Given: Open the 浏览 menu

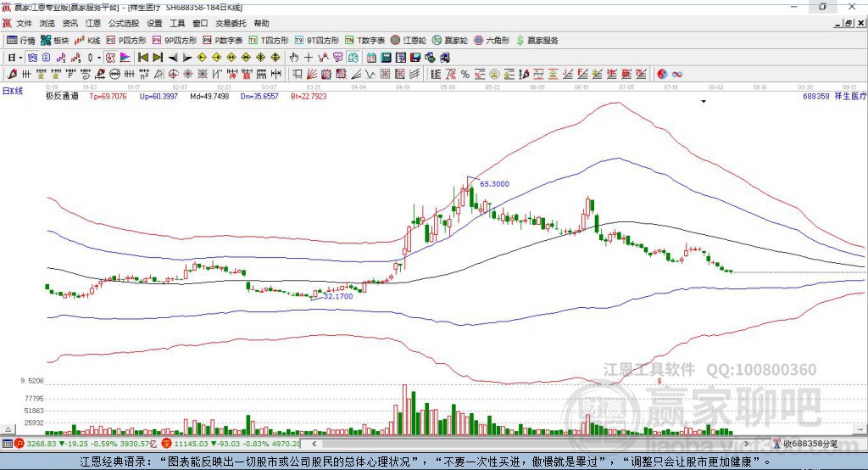Looking at the screenshot, I should pos(47,23).
